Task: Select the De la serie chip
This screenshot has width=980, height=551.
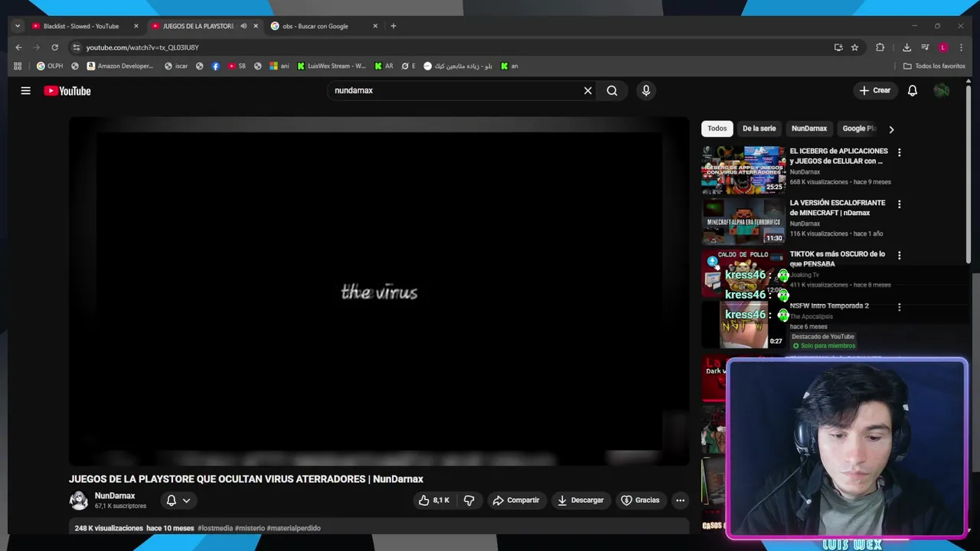Action: (759, 129)
